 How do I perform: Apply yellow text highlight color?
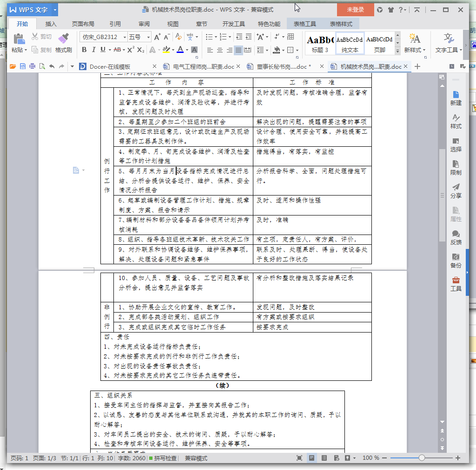click(166, 50)
